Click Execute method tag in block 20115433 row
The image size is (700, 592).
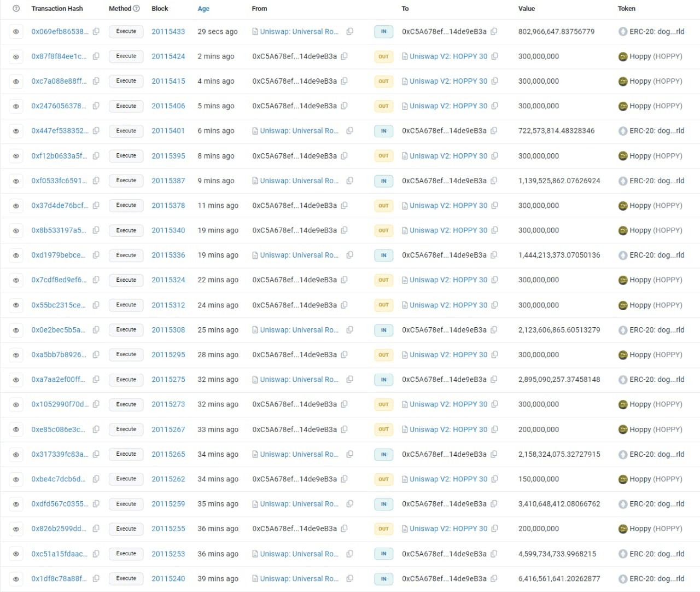click(126, 32)
